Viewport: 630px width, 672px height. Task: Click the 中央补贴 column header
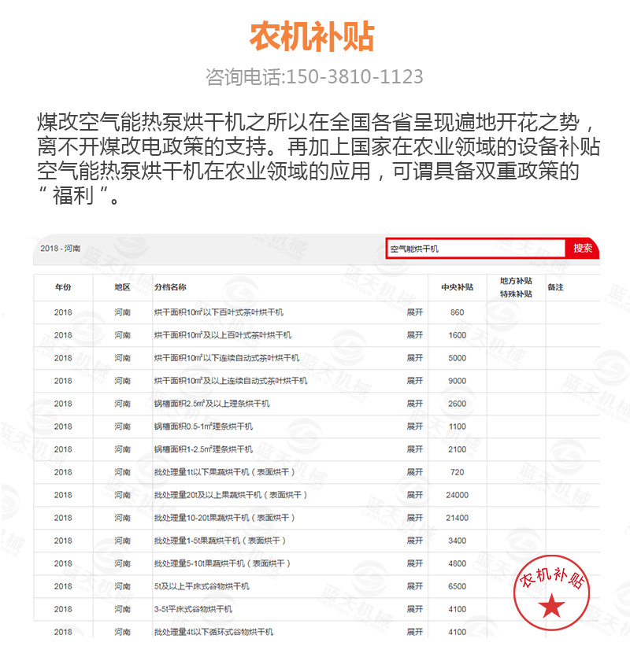(x=457, y=287)
